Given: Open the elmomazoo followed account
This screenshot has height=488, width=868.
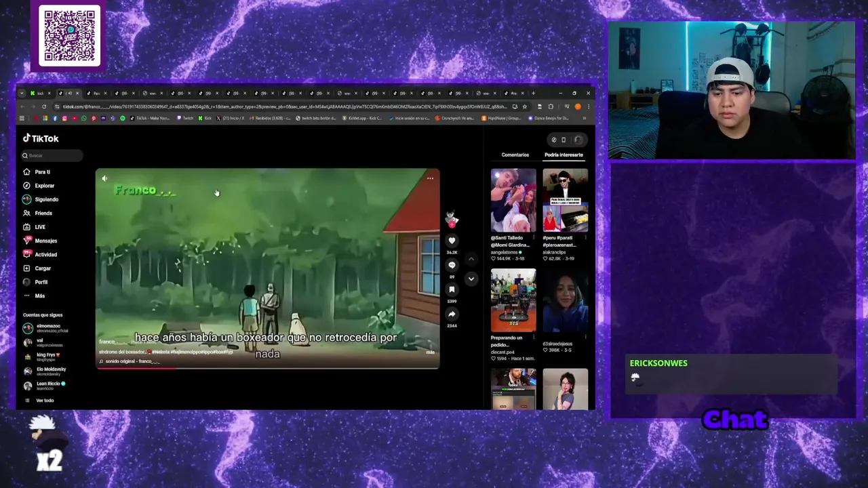Looking at the screenshot, I should (46, 328).
